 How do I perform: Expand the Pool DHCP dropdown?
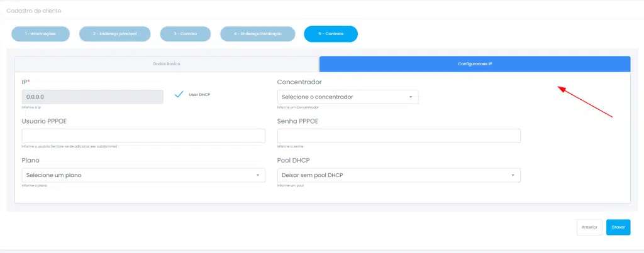point(399,175)
